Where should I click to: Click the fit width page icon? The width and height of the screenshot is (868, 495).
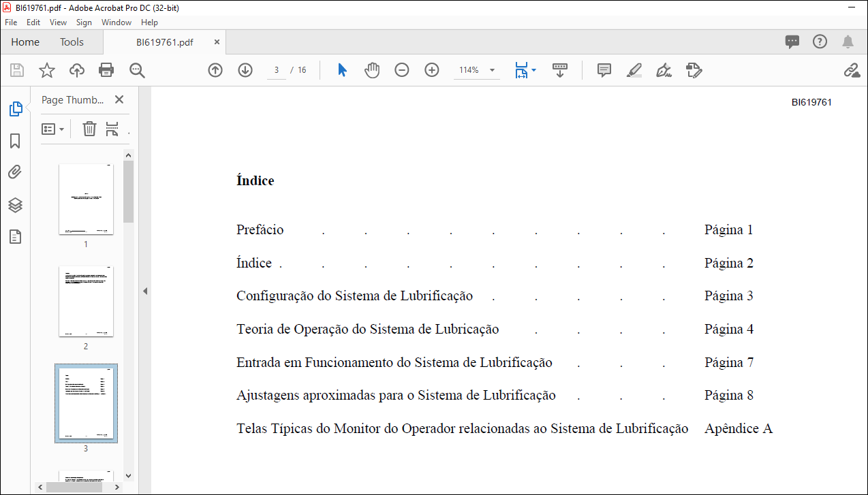click(x=521, y=70)
